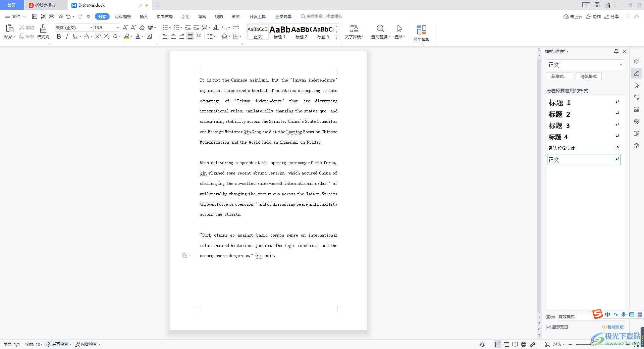Zoom out with the minus button
644x349 pixels.
tap(570, 344)
